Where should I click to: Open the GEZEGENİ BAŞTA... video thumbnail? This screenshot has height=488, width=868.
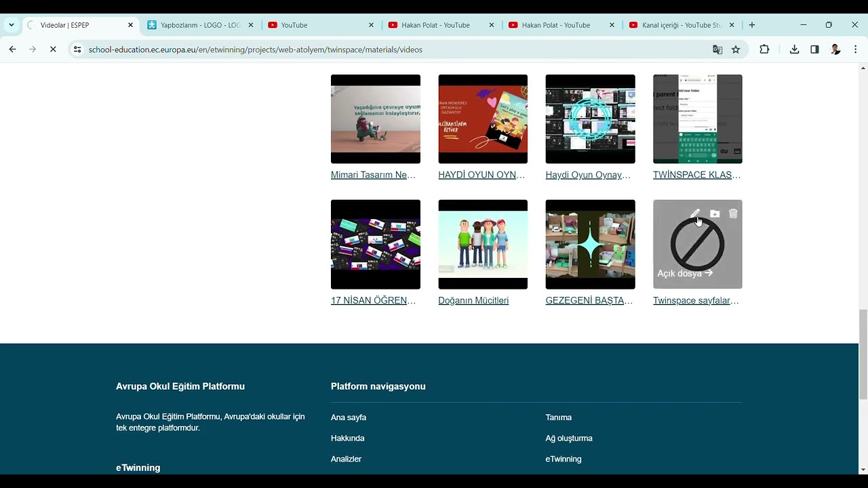click(590, 244)
